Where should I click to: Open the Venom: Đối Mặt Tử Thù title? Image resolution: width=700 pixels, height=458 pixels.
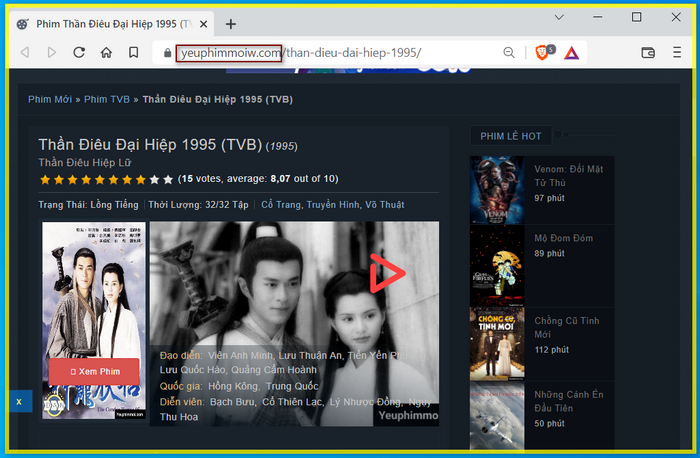click(x=568, y=176)
